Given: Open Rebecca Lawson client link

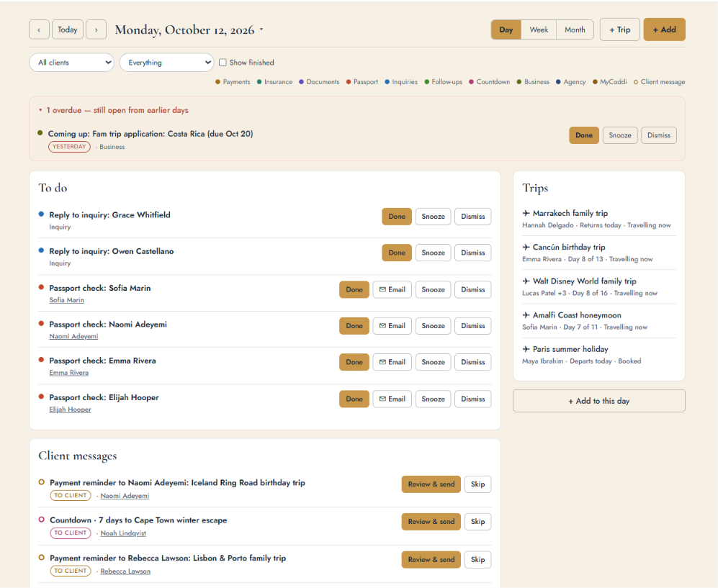Looking at the screenshot, I should point(125,571).
